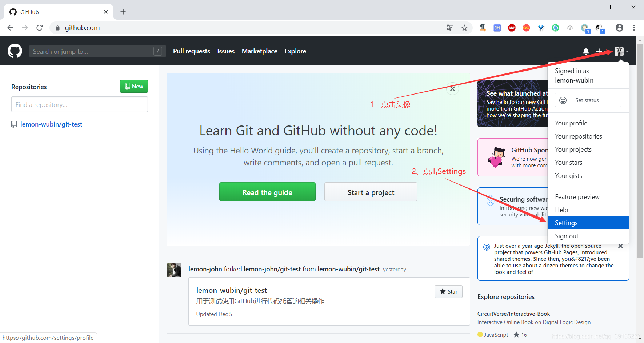Reload the github.com page

(40, 28)
